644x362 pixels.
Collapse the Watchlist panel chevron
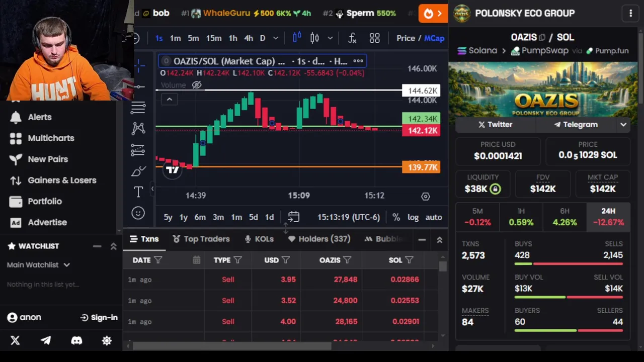114,246
